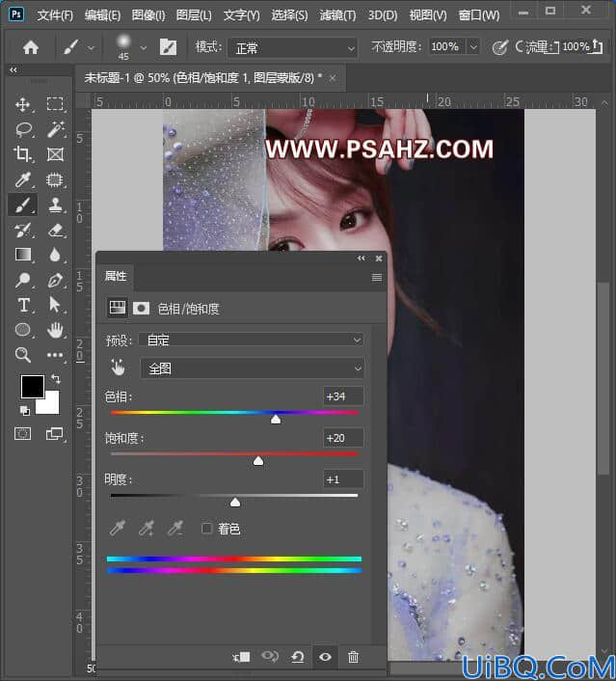The image size is (616, 681).
Task: Reset adjustment to defaults
Action: pyautogui.click(x=298, y=657)
